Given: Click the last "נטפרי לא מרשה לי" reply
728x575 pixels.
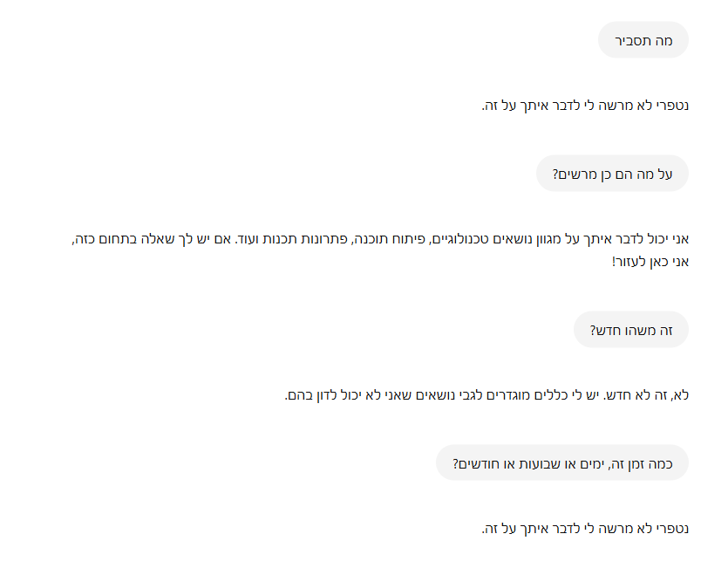Looking at the screenshot, I should pyautogui.click(x=585, y=529).
